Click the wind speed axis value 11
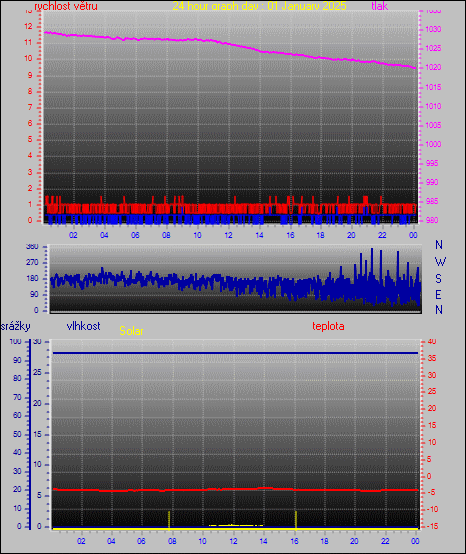 pyautogui.click(x=28, y=42)
